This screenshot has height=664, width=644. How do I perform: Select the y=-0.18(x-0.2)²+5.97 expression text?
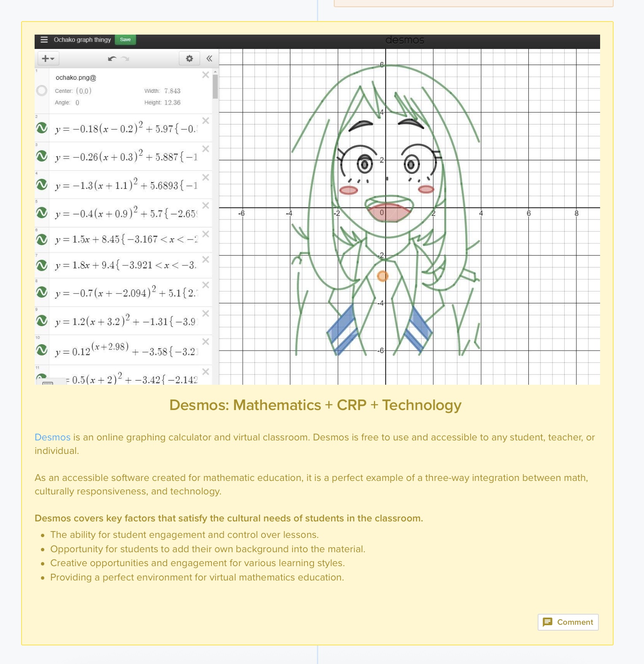click(126, 128)
